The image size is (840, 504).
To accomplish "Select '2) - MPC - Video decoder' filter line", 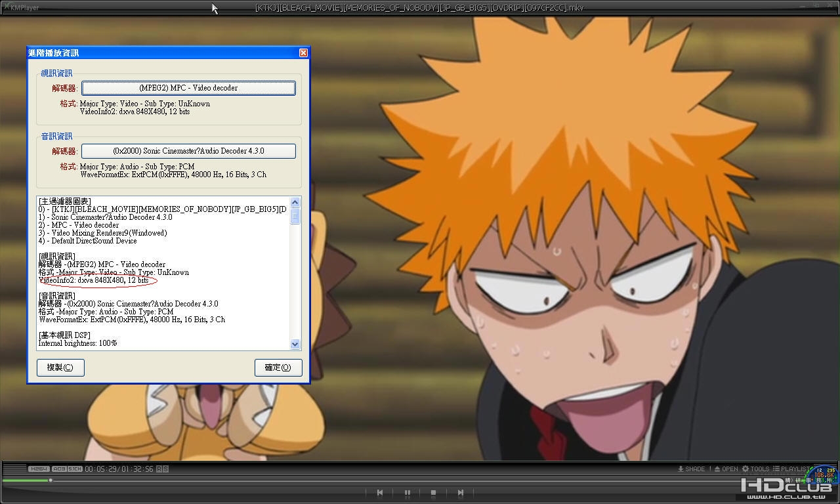I will 79,225.
